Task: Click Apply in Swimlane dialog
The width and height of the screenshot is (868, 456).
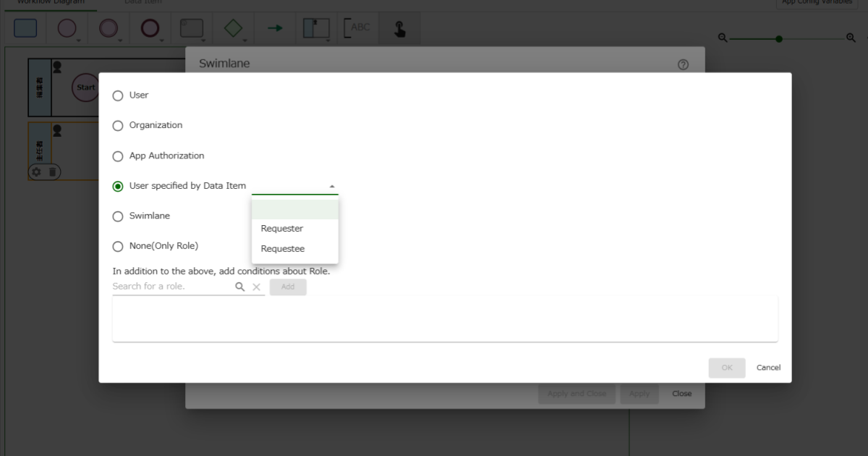Action: click(x=639, y=394)
